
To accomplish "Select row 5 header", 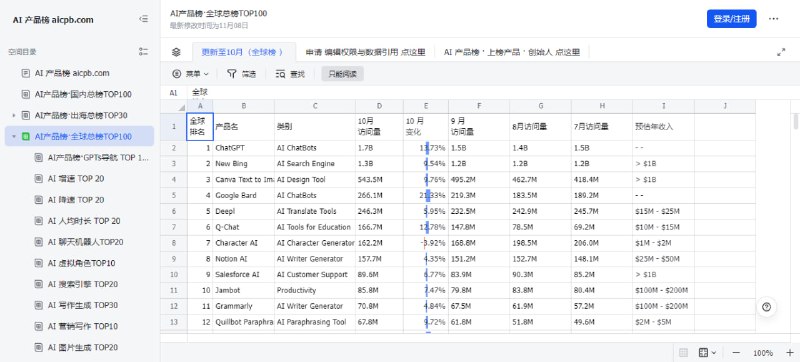I will click(173, 195).
